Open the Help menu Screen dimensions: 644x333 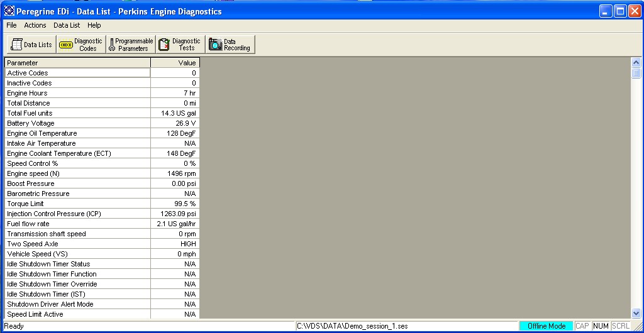coord(94,25)
